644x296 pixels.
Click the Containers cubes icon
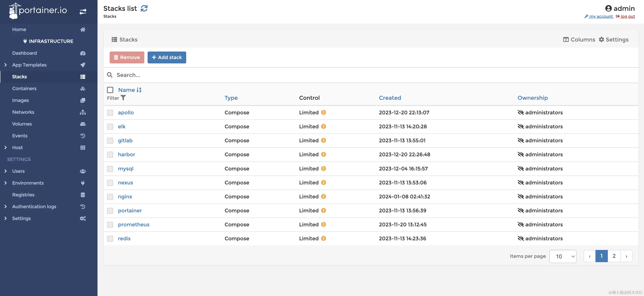click(x=83, y=89)
